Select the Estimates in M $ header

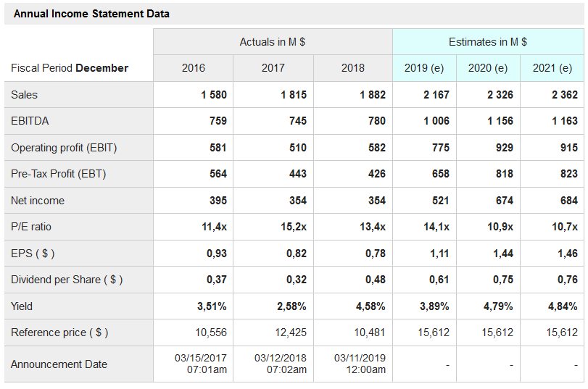click(488, 42)
